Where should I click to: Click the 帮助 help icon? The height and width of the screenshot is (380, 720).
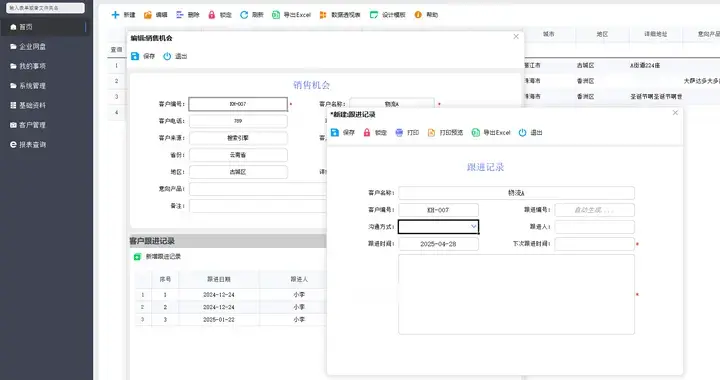(418, 15)
